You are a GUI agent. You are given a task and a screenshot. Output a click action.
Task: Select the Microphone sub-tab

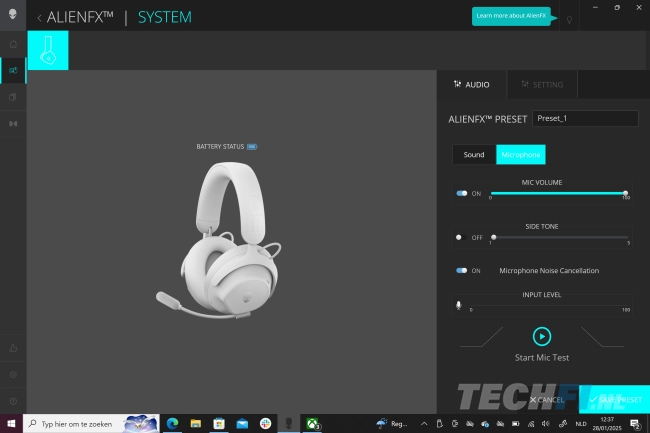[x=521, y=155]
